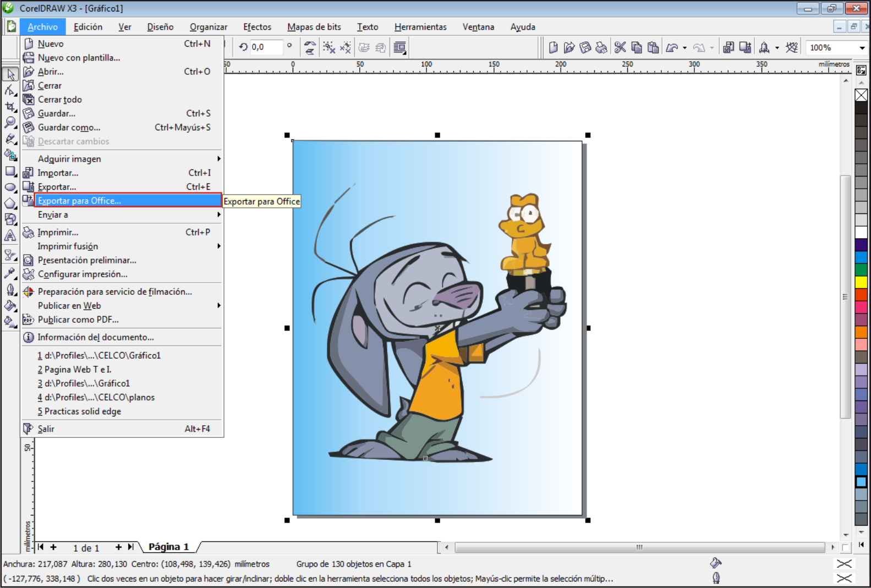Select the Ellipse tool
The image size is (871, 588).
[10, 187]
